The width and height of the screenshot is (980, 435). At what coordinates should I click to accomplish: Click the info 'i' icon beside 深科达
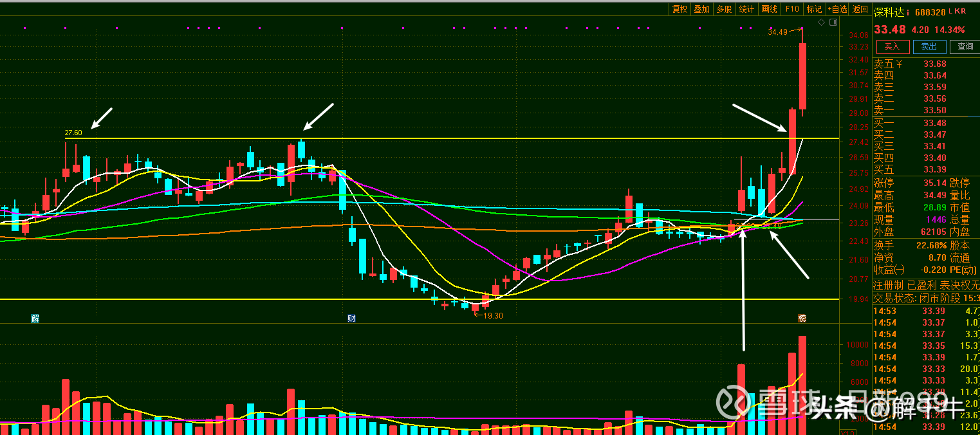pyautogui.click(x=907, y=12)
